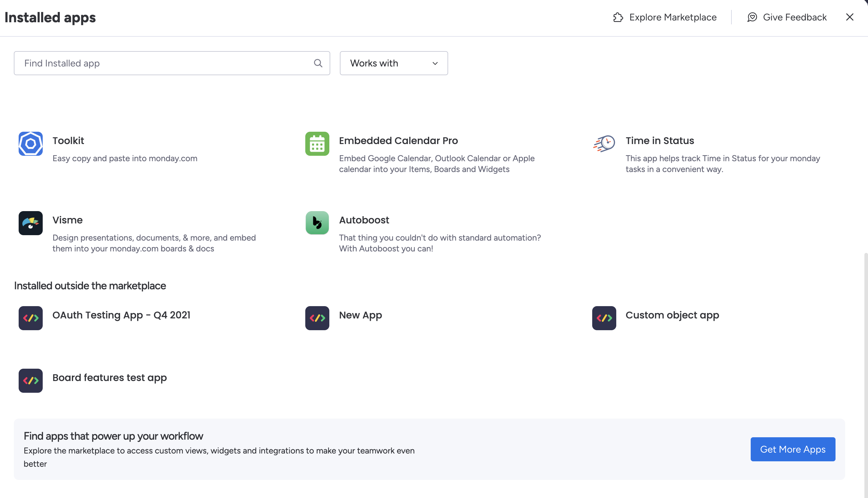The height and width of the screenshot is (498, 868).
Task: Click the Custom object app icon
Action: 604,318
